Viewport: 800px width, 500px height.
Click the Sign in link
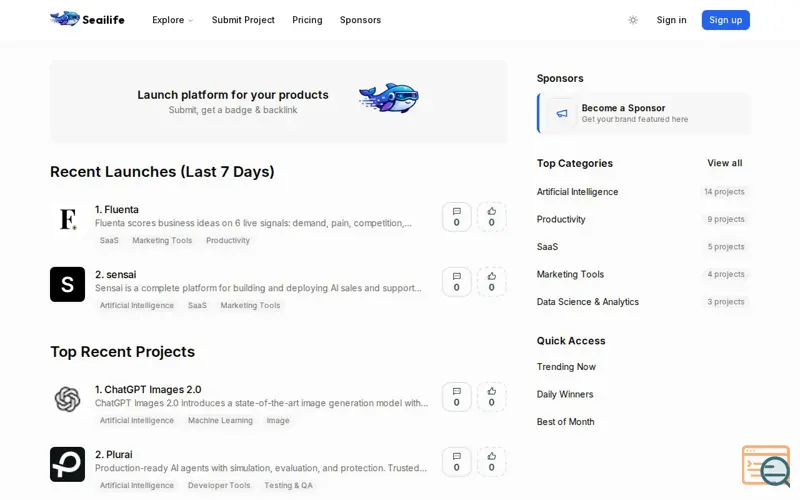[x=671, y=20]
